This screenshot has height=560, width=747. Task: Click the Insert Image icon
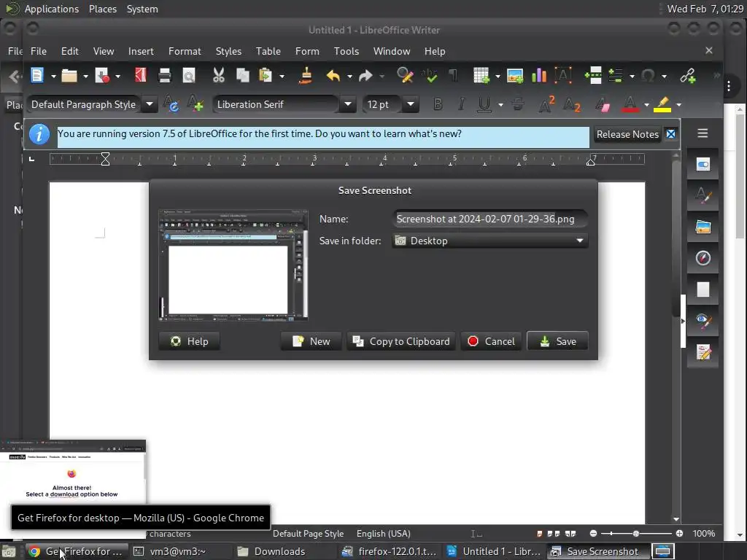[515, 75]
